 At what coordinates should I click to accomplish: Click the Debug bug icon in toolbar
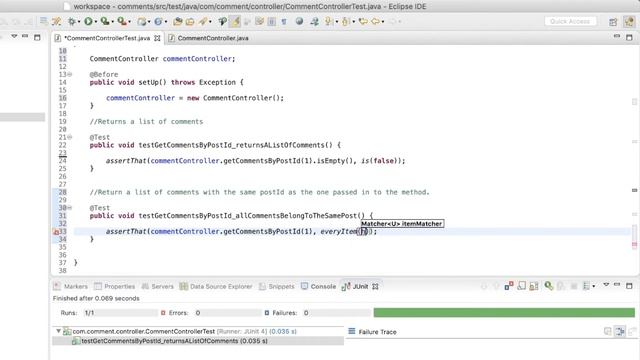(x=72, y=21)
